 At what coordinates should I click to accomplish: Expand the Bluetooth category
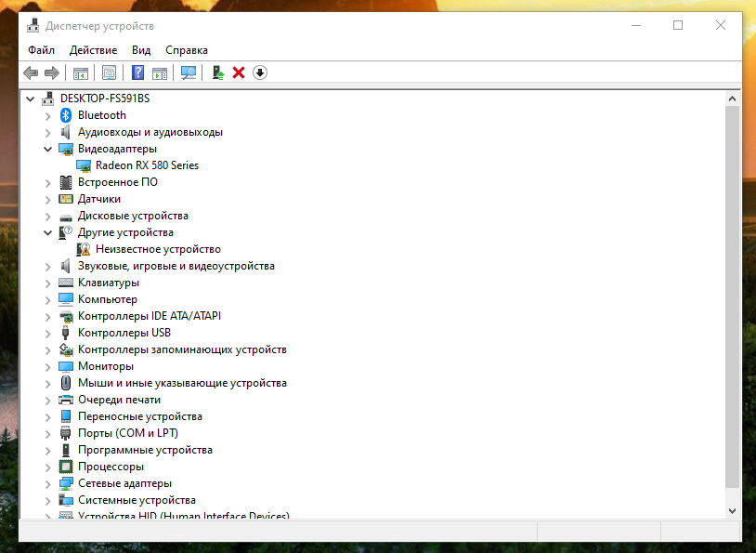pyautogui.click(x=47, y=116)
